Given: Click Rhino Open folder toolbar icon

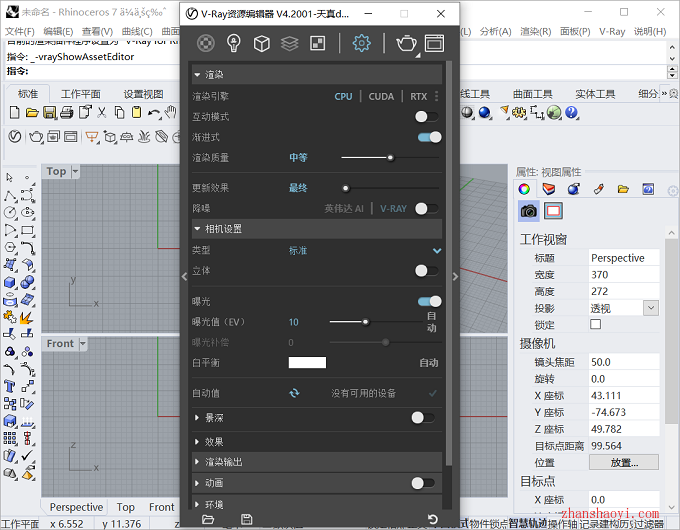Looking at the screenshot, I should 32,113.
